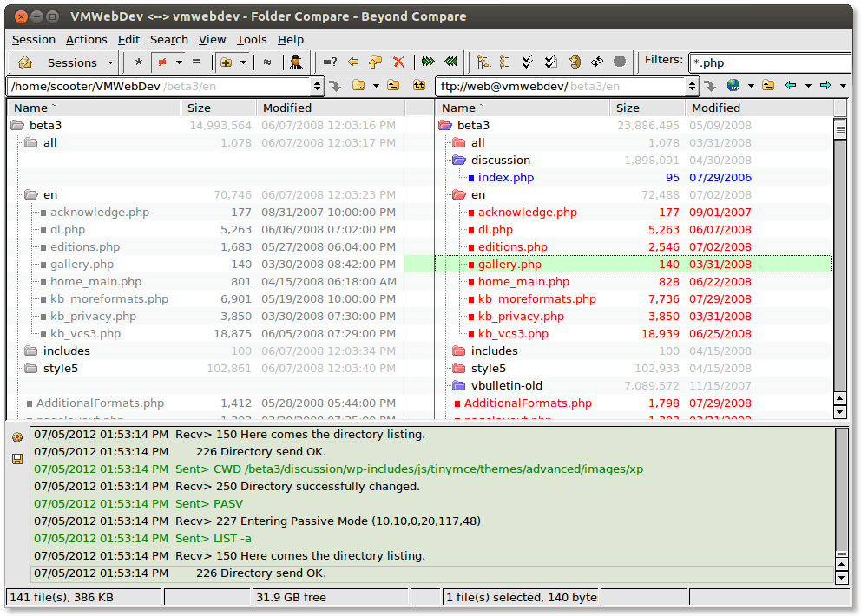
Task: Click the left pane Up One Level folder icon
Action: tap(394, 85)
